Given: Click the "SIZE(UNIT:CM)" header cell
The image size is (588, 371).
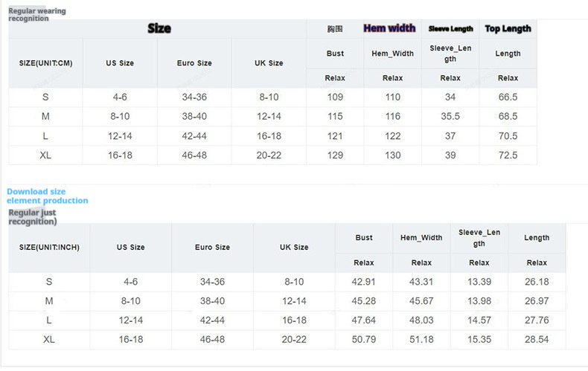Looking at the screenshot, I should (x=45, y=63).
